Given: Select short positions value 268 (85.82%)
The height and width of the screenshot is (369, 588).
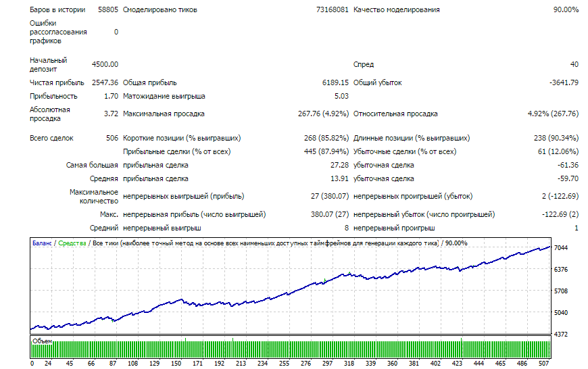Looking at the screenshot, I should click(x=326, y=138).
